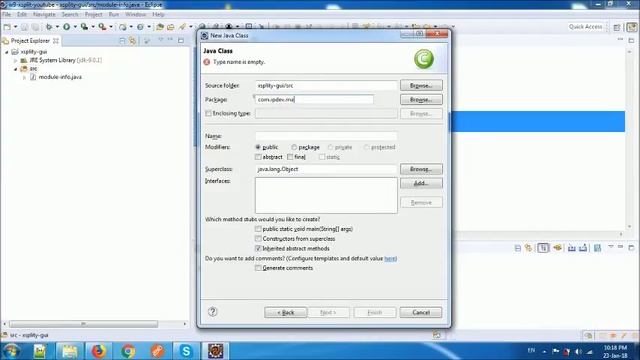
Task: Click the Coverage run toolbar icon
Action: click(x=84, y=27)
